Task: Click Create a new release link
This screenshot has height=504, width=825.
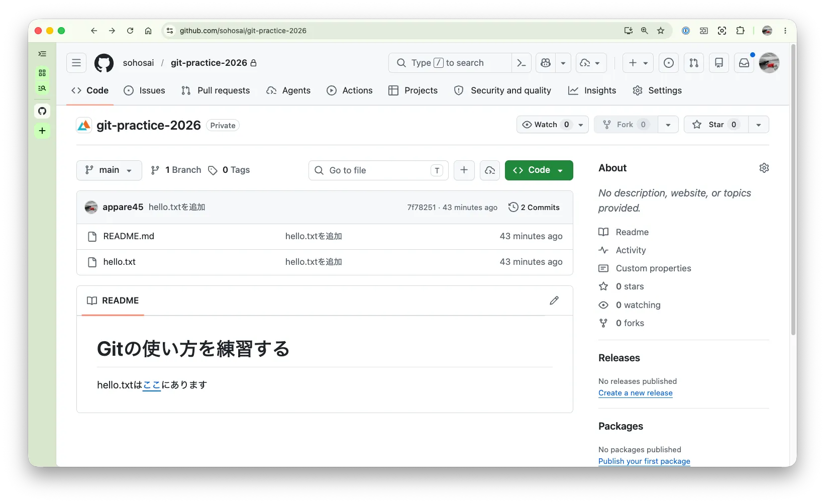Action: (635, 393)
